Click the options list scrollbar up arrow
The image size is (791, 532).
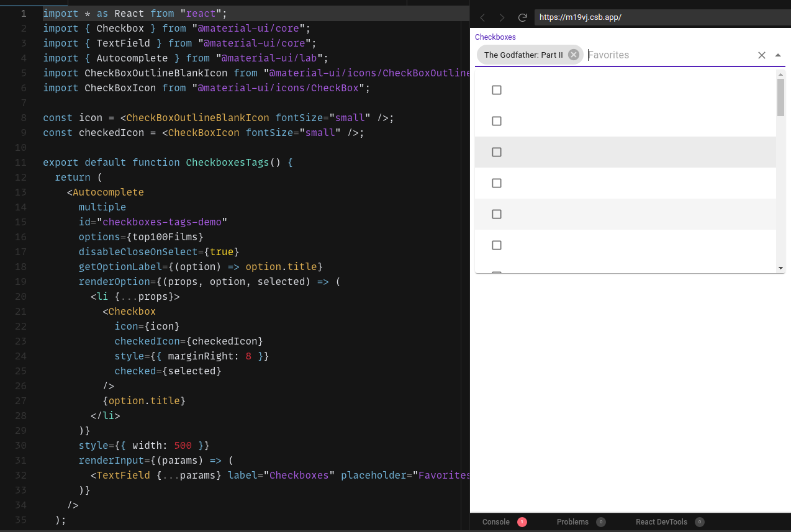point(780,74)
